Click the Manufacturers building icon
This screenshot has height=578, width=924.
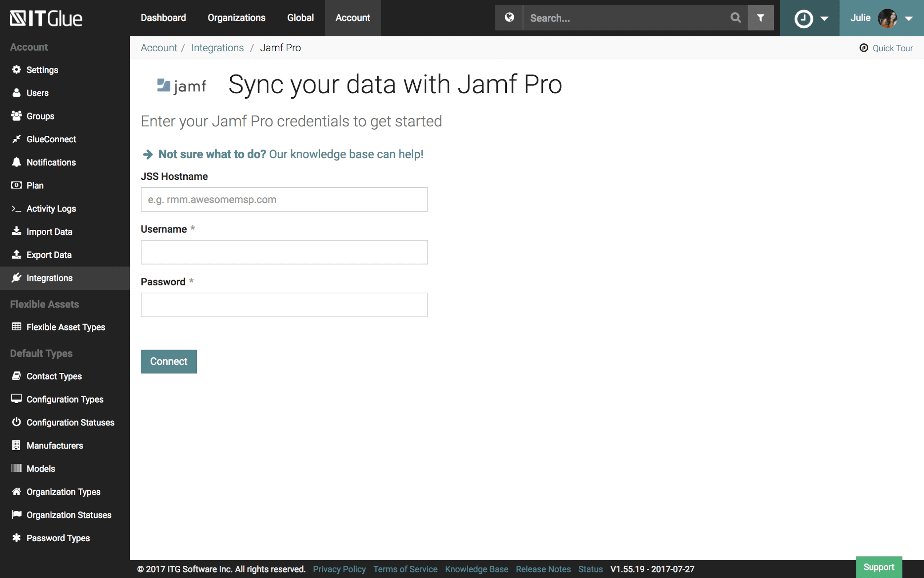[16, 445]
